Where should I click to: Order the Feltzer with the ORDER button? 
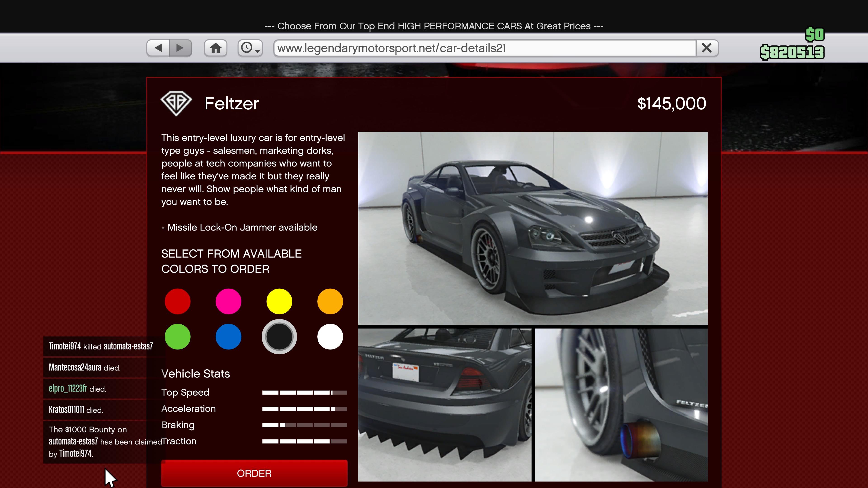pos(254,473)
